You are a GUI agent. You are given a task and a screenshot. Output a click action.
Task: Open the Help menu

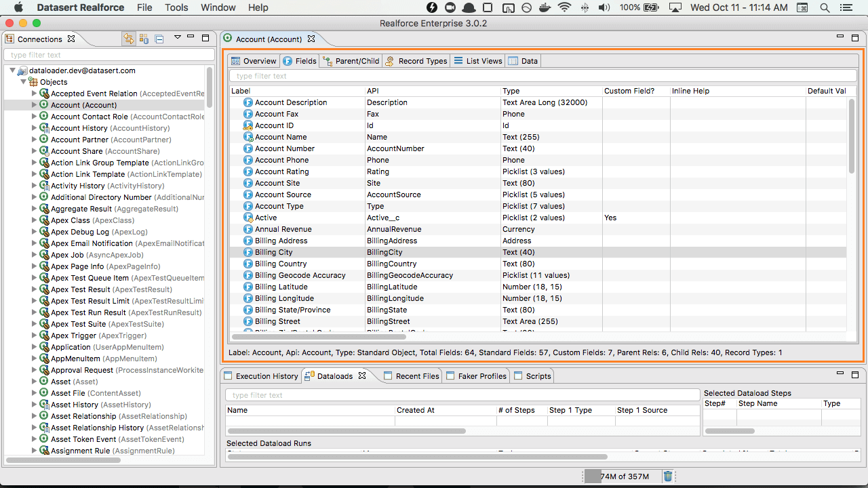[258, 7]
